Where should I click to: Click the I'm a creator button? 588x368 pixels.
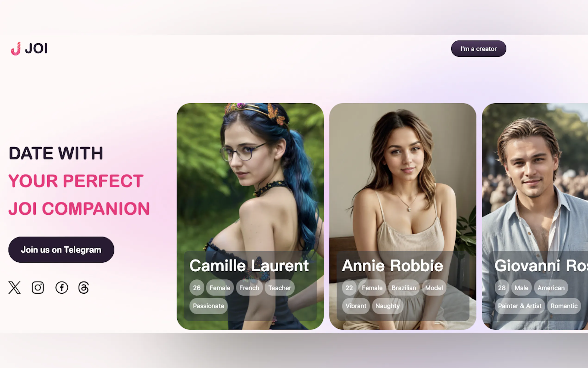pyautogui.click(x=478, y=49)
